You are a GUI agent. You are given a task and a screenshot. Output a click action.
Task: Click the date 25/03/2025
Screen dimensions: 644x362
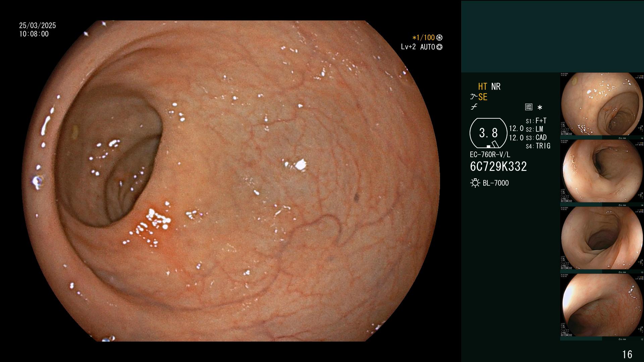click(38, 25)
